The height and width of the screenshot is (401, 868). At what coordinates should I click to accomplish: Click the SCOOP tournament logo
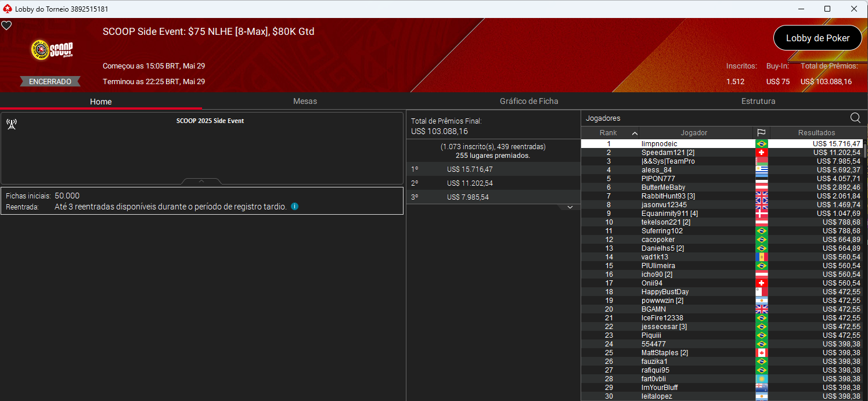coord(52,49)
